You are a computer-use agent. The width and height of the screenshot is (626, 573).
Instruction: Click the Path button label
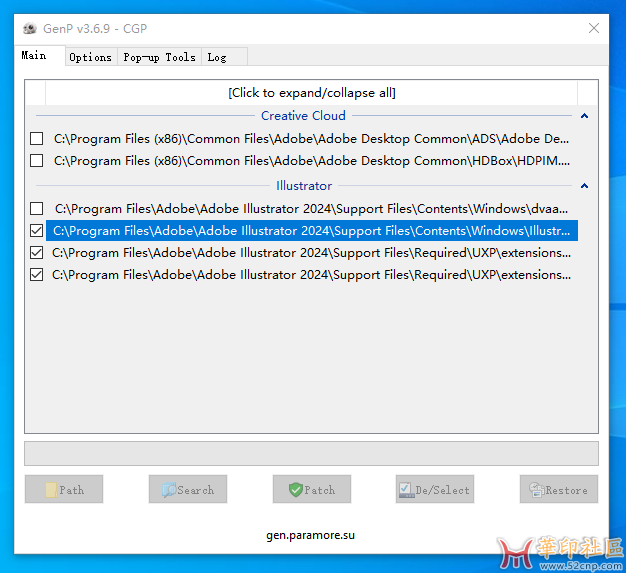tap(72, 490)
